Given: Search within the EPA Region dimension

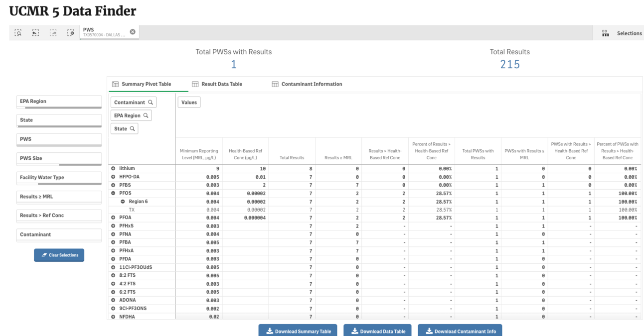Looking at the screenshot, I should [146, 115].
